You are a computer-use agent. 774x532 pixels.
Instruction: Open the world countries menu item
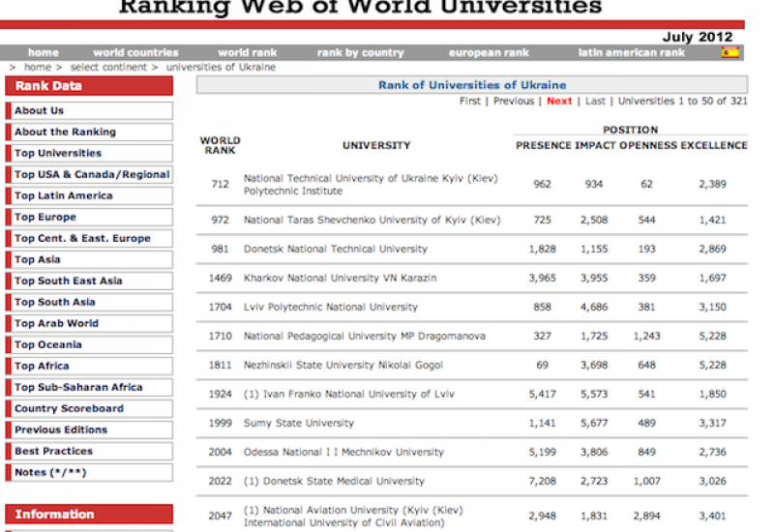(135, 52)
